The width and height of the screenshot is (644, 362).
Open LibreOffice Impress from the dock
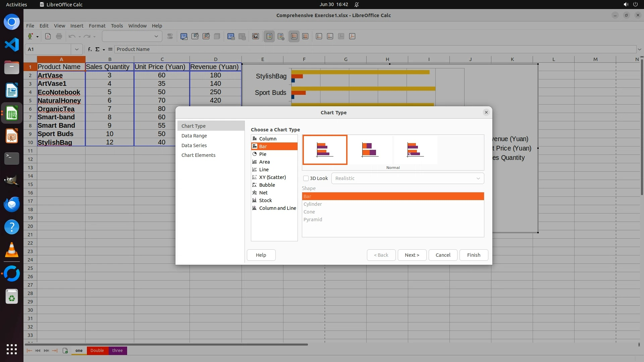[x=12, y=136]
